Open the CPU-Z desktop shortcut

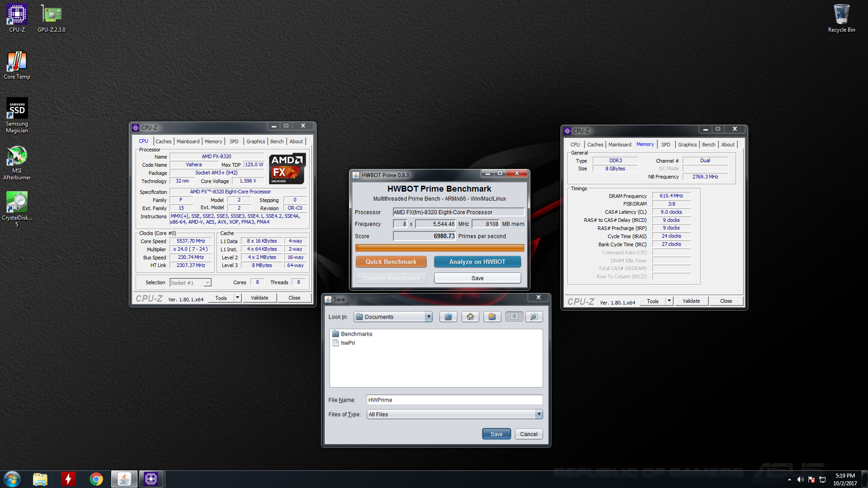[x=17, y=18]
